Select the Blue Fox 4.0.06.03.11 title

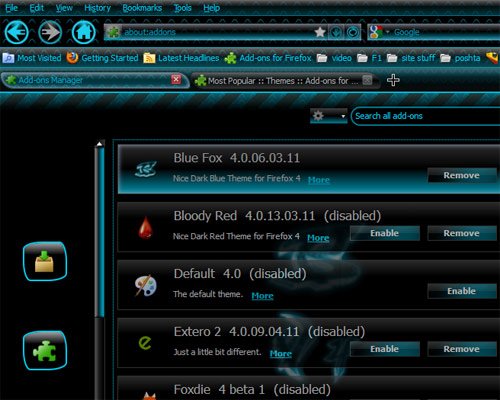237,158
